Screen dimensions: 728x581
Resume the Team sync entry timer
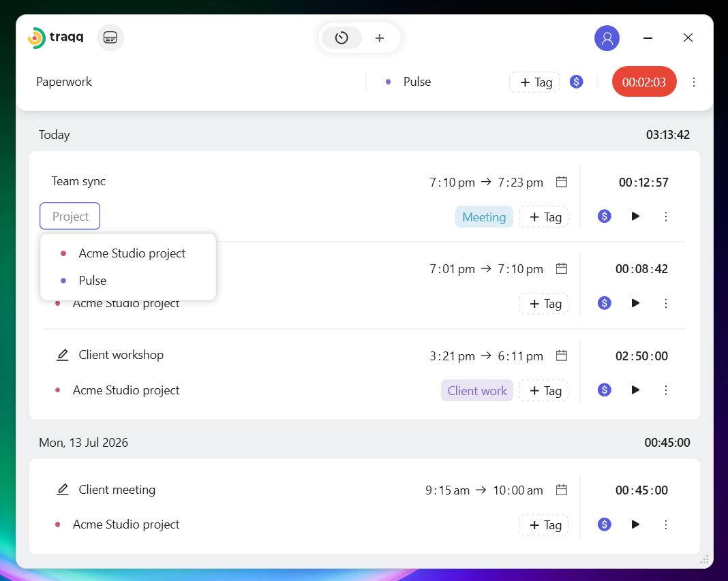(x=635, y=216)
